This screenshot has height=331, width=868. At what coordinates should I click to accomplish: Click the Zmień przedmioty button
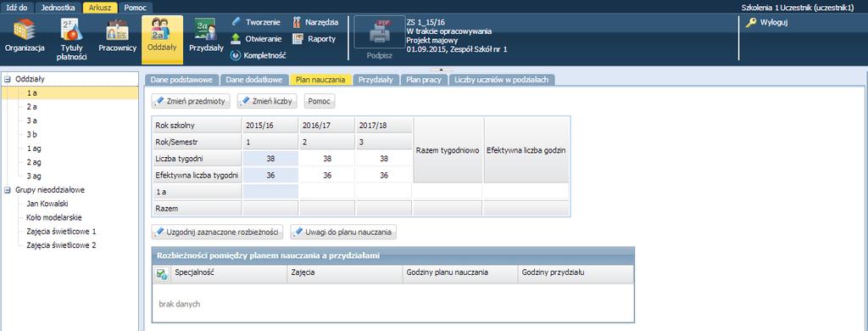[191, 102]
